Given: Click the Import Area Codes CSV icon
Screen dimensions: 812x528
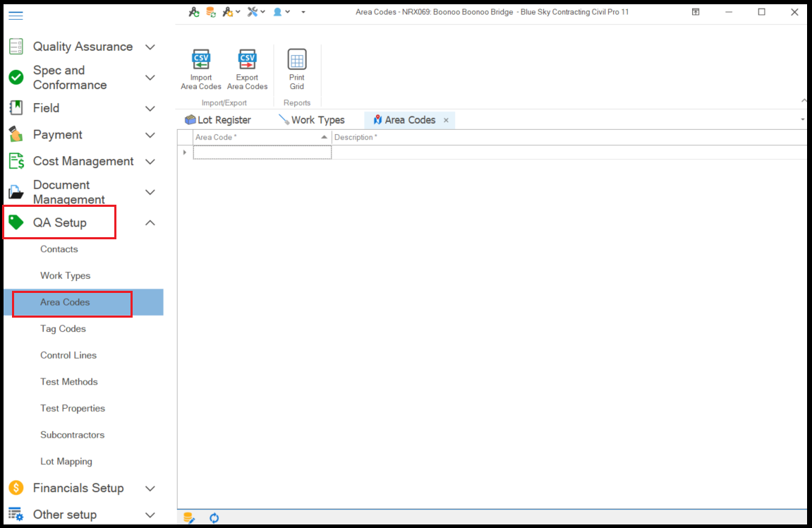Looking at the screenshot, I should [x=201, y=59].
